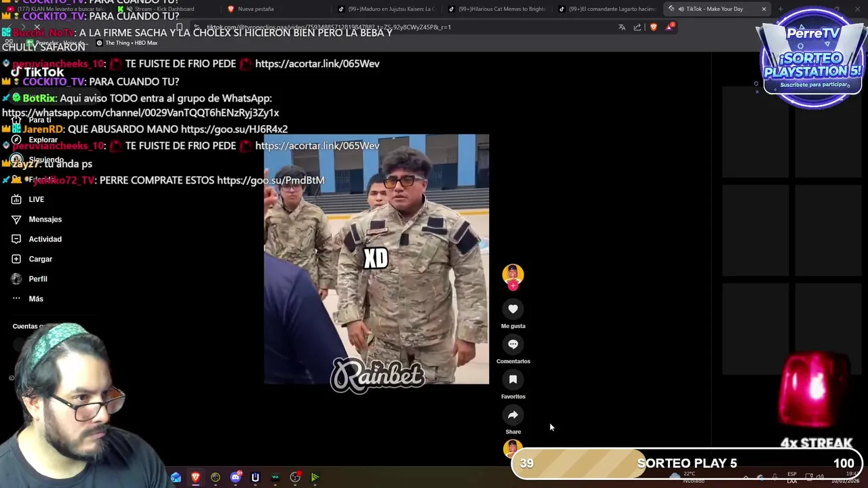
Task: Expand the Más menu in sidebar
Action: point(28,298)
